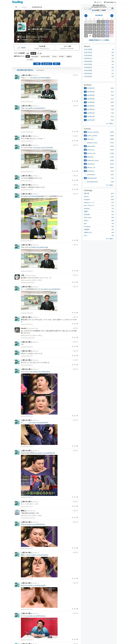Open 記録を開始する link
129x644 pixels.
pyautogui.click(x=110, y=2)
